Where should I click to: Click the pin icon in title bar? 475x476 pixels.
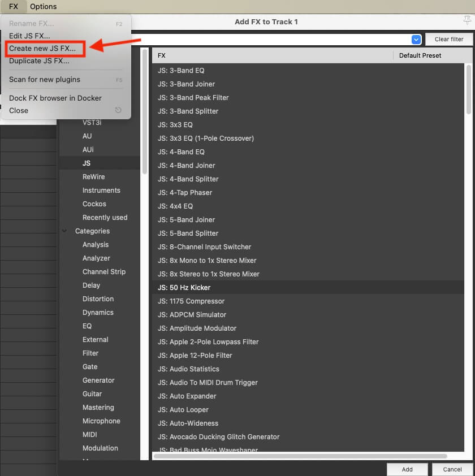[467, 20]
